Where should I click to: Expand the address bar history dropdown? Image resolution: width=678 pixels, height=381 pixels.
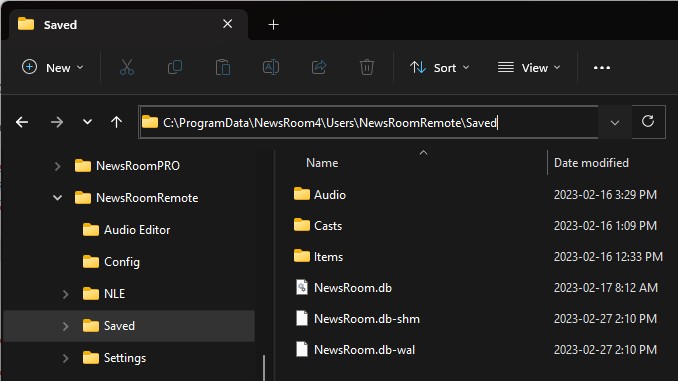click(615, 122)
